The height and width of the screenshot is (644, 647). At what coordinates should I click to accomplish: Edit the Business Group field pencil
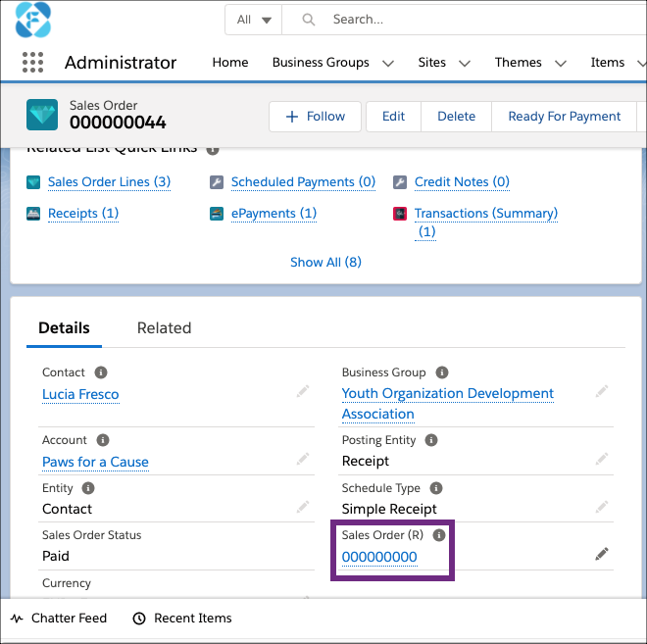(602, 391)
